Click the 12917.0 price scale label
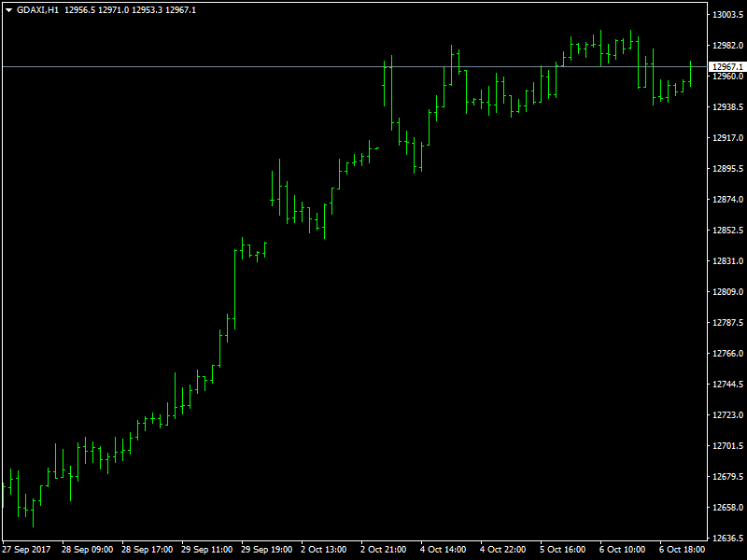This screenshot has height=560, width=747. [727, 137]
